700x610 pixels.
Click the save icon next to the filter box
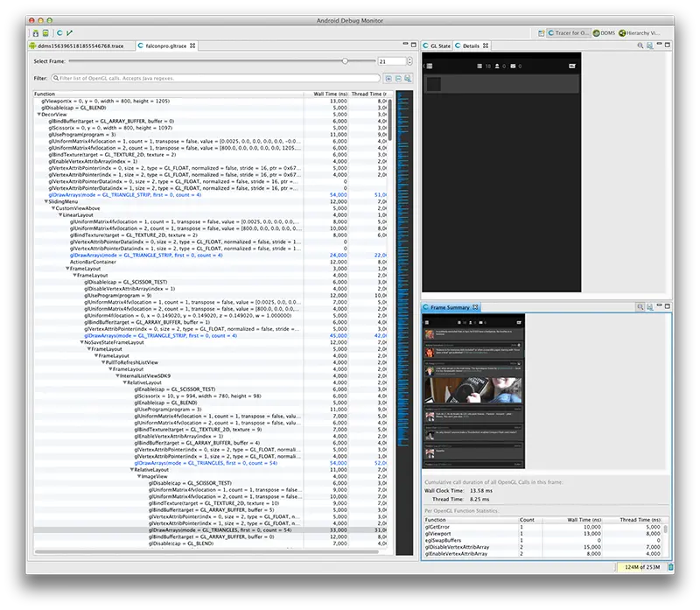[x=408, y=80]
